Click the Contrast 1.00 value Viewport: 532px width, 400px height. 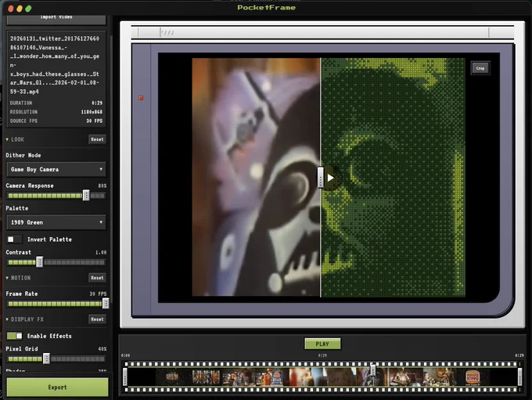pyautogui.click(x=101, y=253)
